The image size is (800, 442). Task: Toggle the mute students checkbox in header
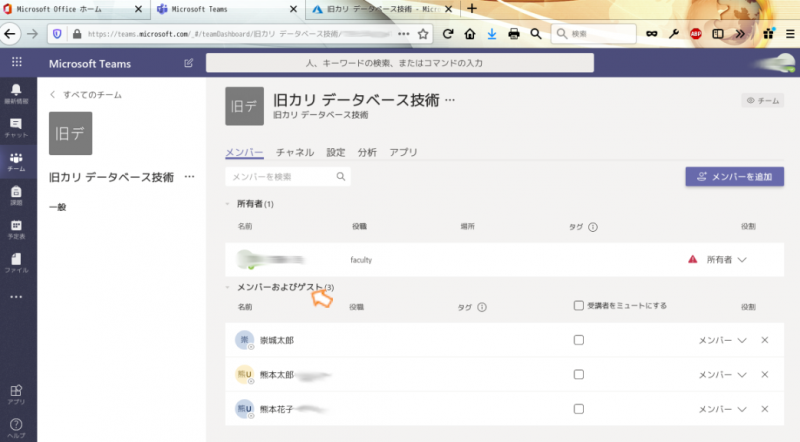coord(579,306)
